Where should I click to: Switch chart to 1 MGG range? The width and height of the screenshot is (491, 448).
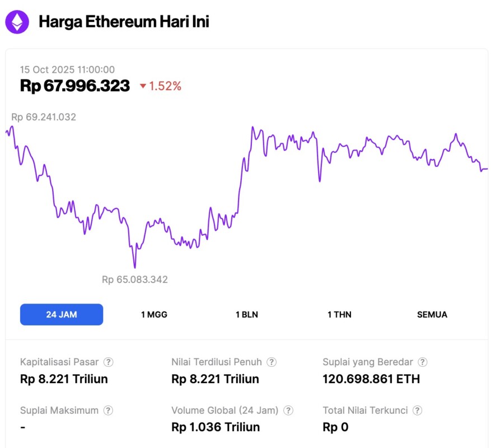pos(154,315)
